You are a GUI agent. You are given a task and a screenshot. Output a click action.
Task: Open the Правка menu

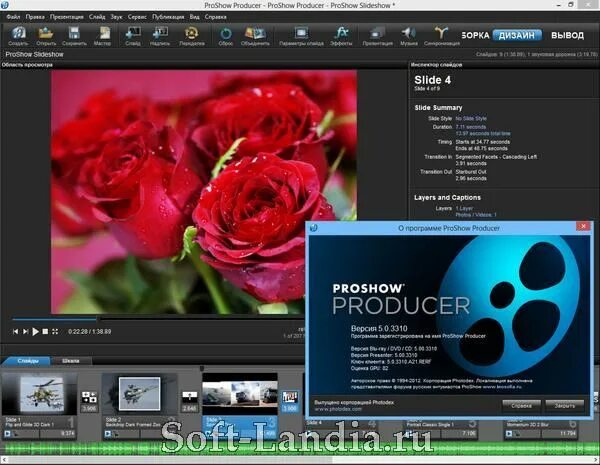coord(35,17)
